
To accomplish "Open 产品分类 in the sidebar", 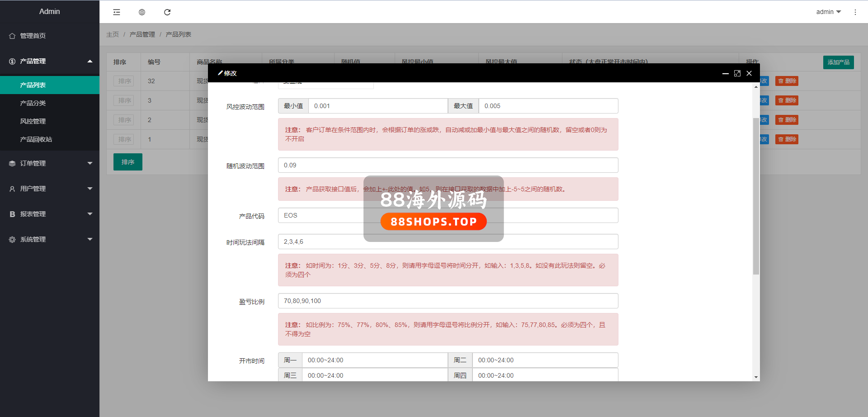I will coord(33,103).
